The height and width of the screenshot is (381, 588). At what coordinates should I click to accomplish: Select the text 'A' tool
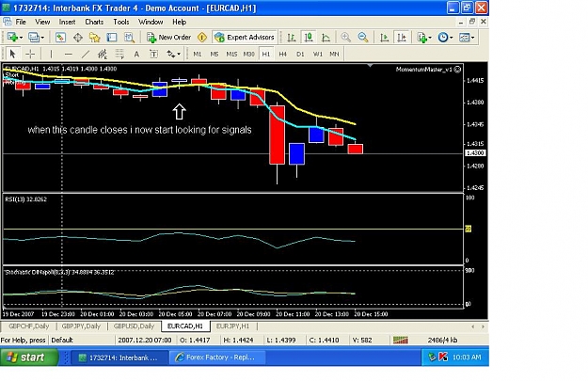point(136,54)
